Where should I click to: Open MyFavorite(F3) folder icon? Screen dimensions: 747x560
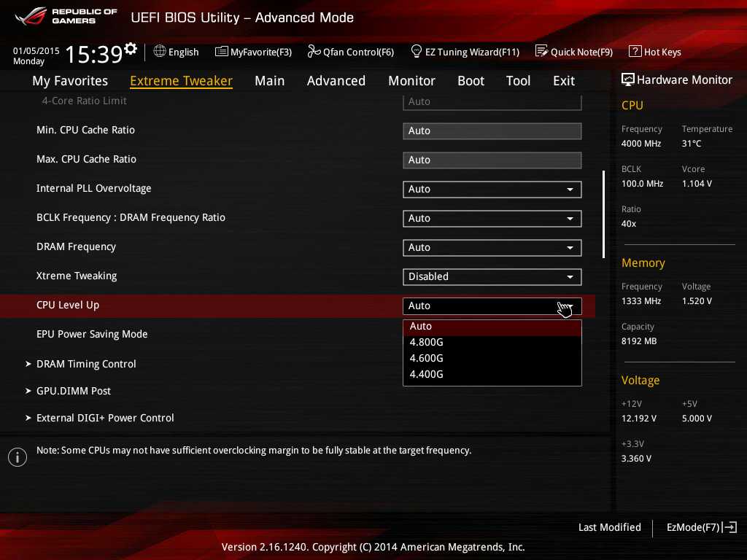point(222,52)
